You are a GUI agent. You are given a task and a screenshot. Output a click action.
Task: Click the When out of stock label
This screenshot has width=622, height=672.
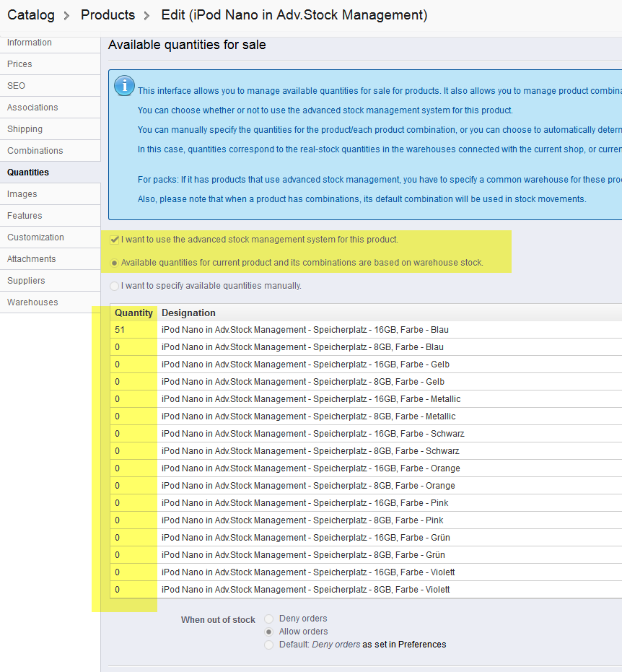(218, 620)
